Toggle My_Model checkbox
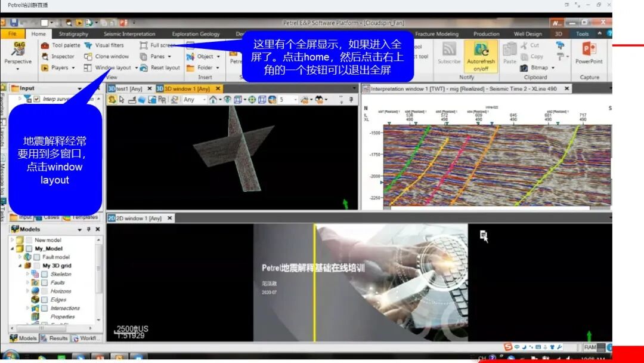Image resolution: width=644 pixels, height=363 pixels. (29, 248)
